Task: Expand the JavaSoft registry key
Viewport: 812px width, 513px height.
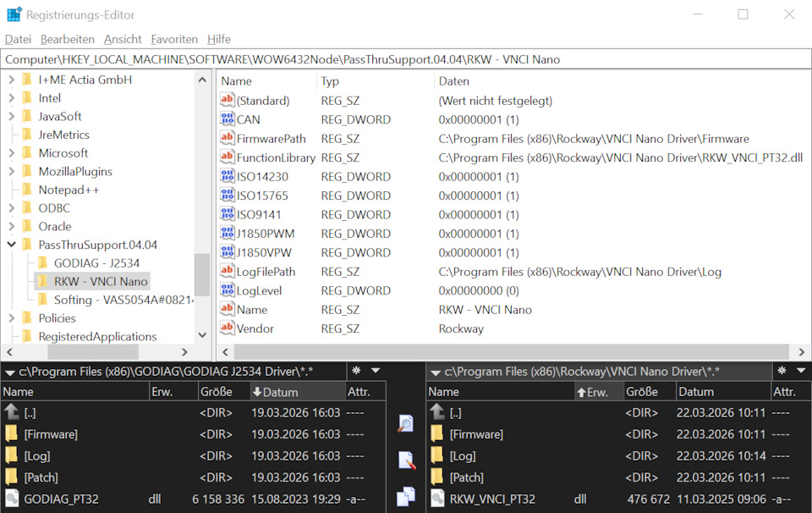Action: [x=12, y=117]
